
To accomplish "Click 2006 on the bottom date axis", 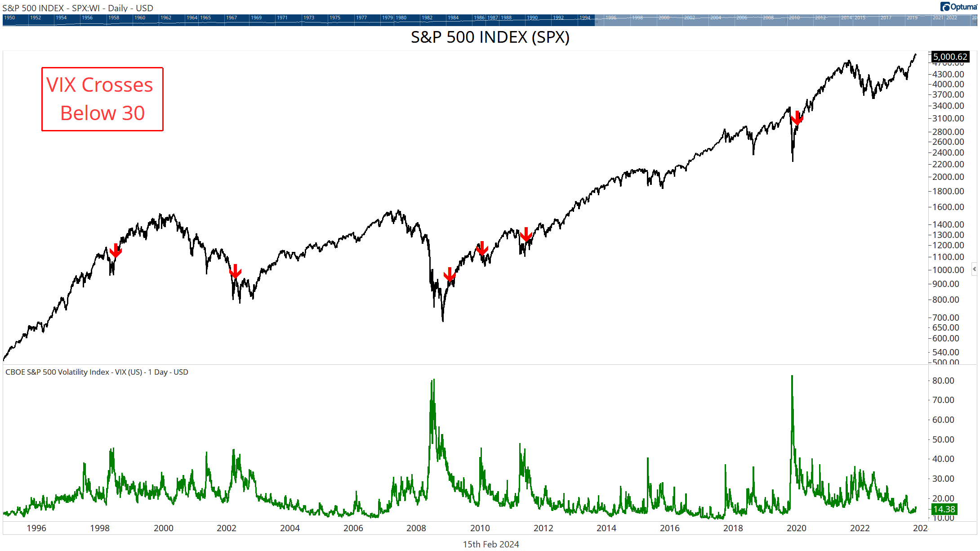I will tap(353, 528).
